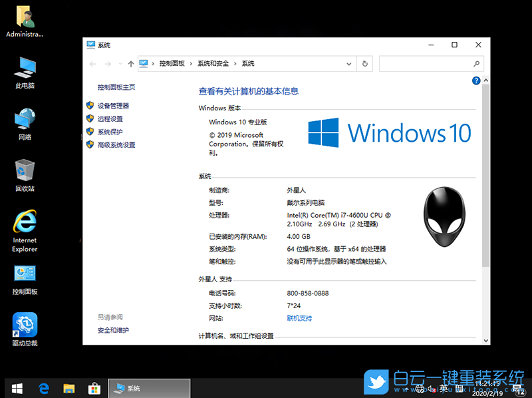Click the Up navigation arrow in the window

coord(130,64)
